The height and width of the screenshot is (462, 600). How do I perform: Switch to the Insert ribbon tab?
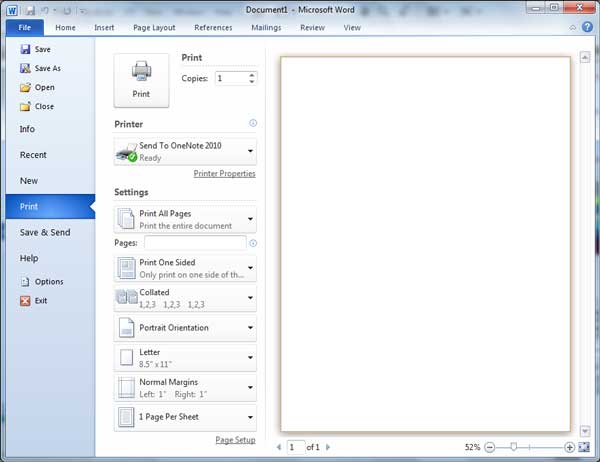(104, 28)
